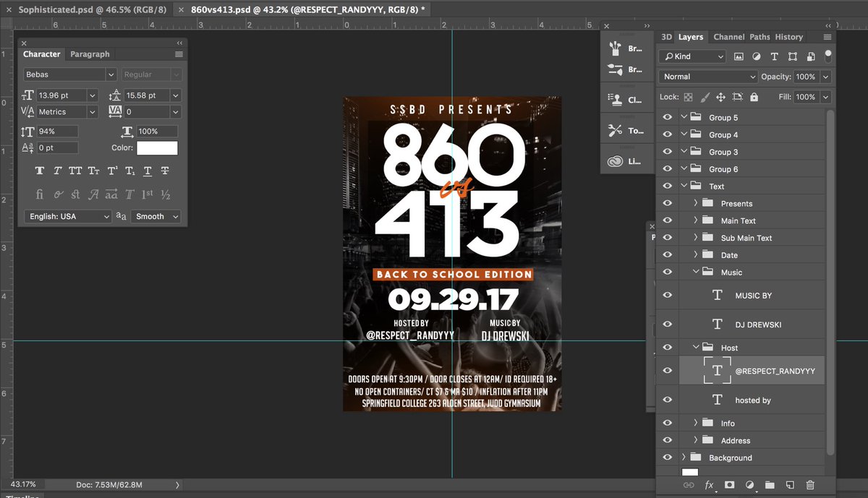Filter layers by adjustment layers icon

click(x=757, y=56)
